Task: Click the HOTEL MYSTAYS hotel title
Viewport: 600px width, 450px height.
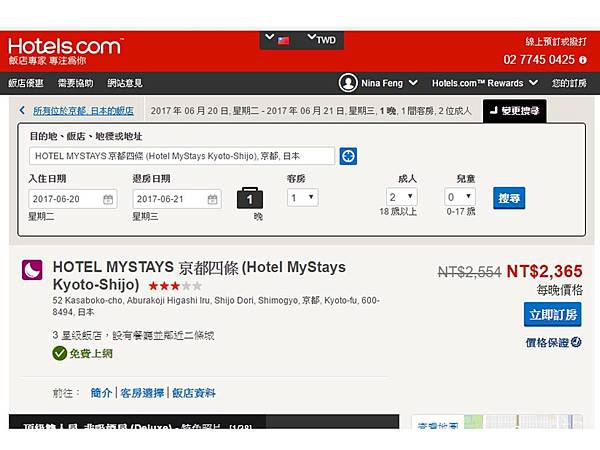Action: pyautogui.click(x=199, y=276)
